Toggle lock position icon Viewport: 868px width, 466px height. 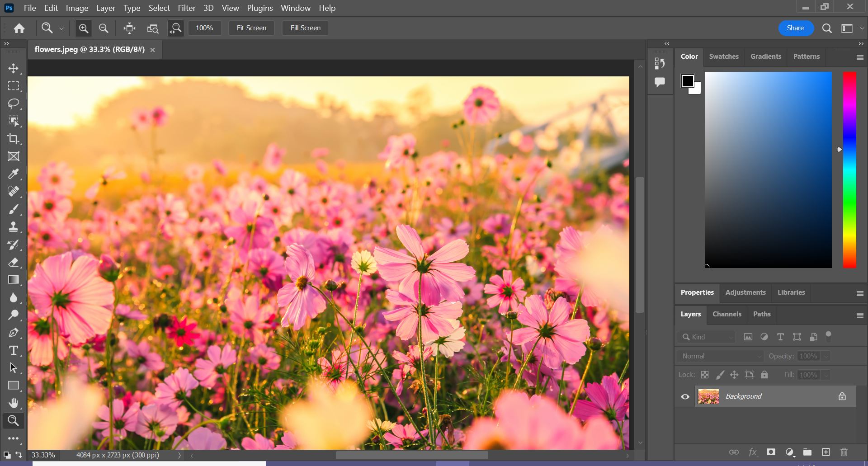[734, 375]
